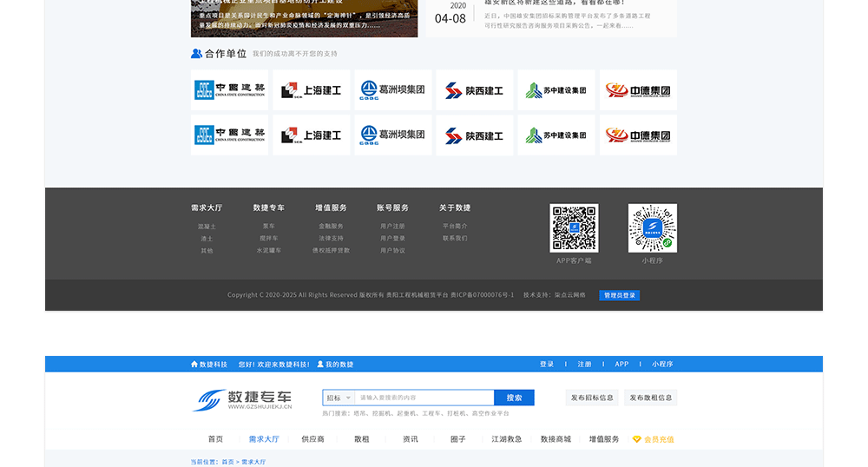Click footer link 搅拌车
This screenshot has width=868, height=467.
click(268, 239)
